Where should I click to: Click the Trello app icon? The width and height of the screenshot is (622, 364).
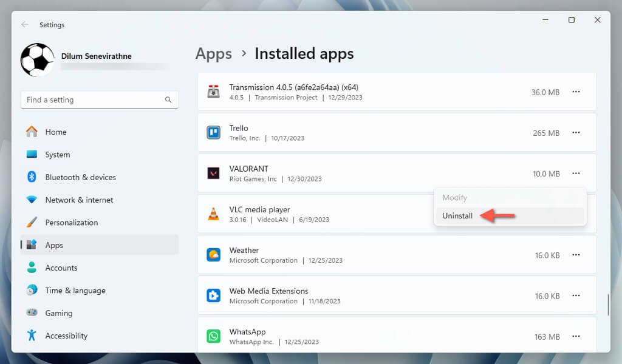pyautogui.click(x=213, y=133)
